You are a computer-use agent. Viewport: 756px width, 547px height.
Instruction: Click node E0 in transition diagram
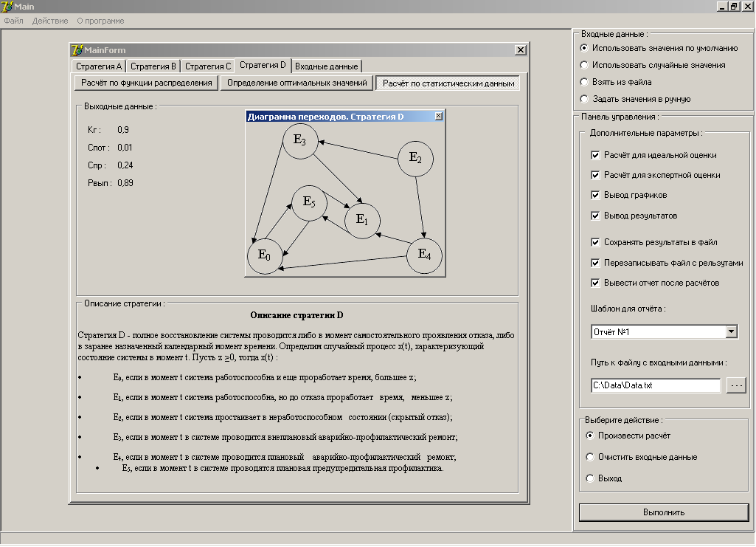pyautogui.click(x=265, y=256)
